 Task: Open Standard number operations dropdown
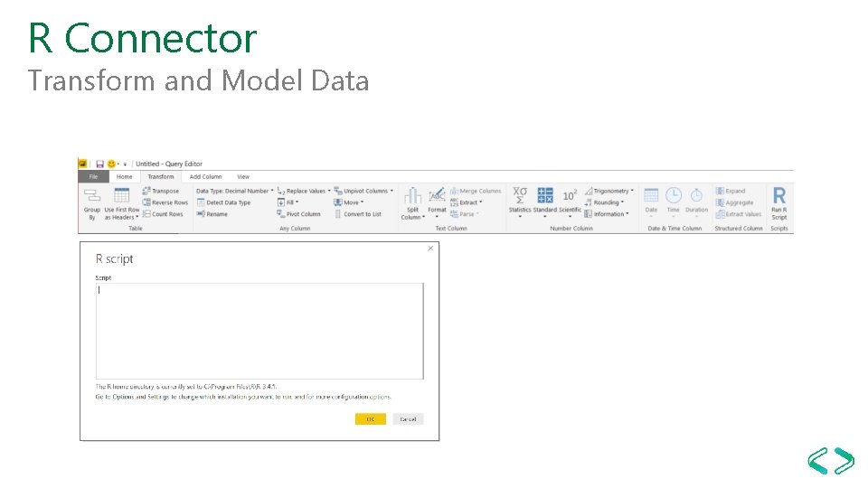click(544, 202)
